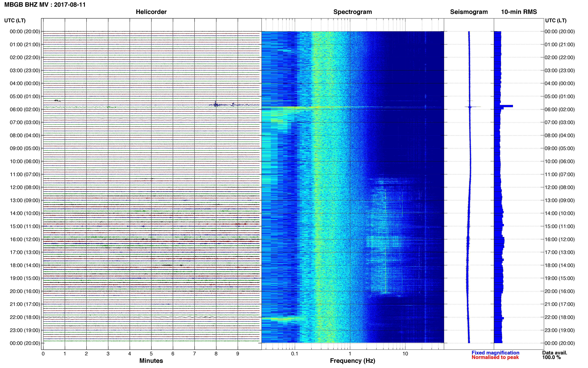This screenshot has height=368, width=588.
Task: Click the left 'UTC (LT)' axis label
Action: [15, 20]
